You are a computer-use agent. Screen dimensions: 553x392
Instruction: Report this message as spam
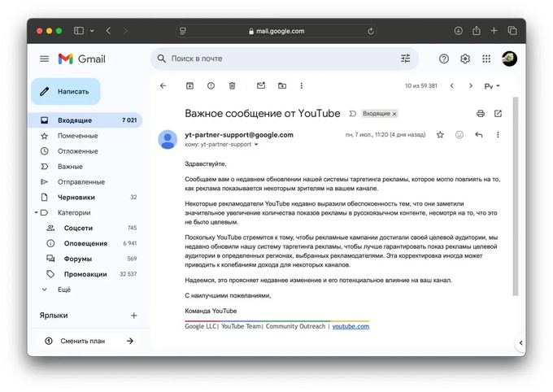coord(211,85)
